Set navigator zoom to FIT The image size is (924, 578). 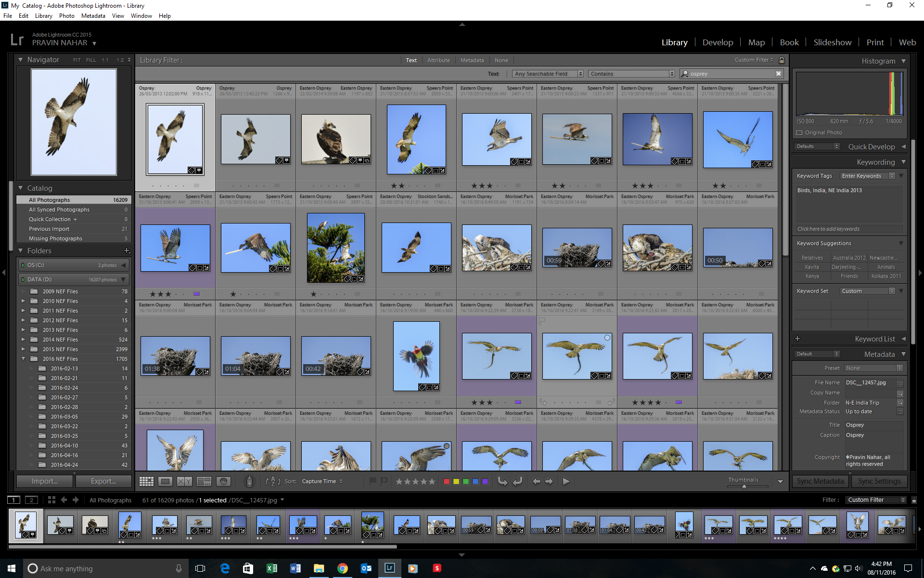click(x=77, y=60)
